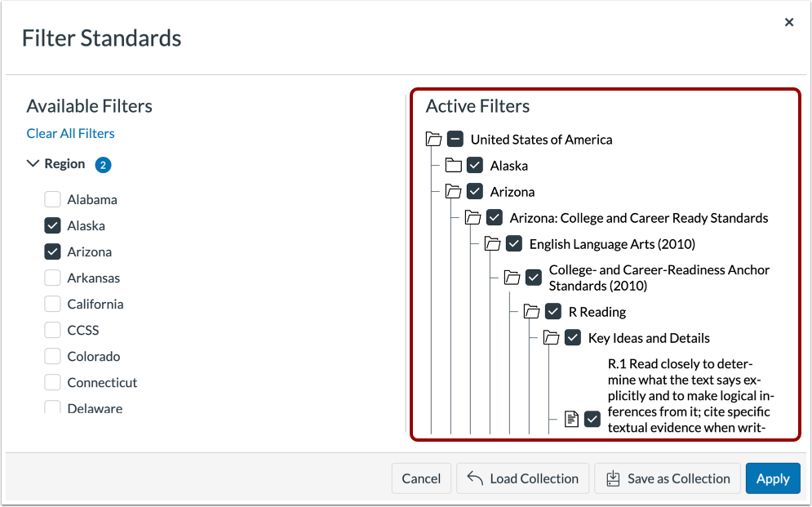Click the folder icon beside Key Ideas and Details
The width and height of the screenshot is (812, 507).
pos(551,337)
